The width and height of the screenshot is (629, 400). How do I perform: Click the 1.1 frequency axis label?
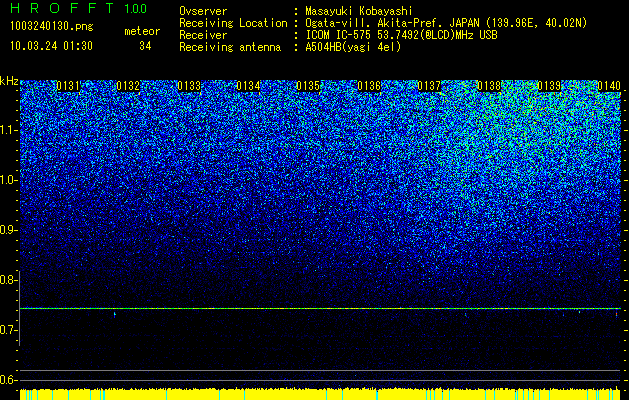(8, 130)
